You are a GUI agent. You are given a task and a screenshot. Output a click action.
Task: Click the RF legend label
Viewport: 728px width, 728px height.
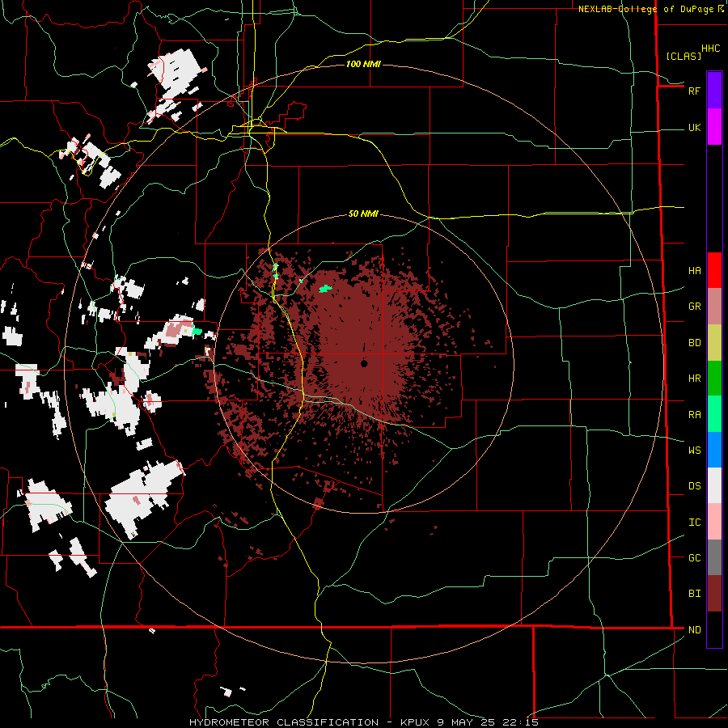click(694, 91)
